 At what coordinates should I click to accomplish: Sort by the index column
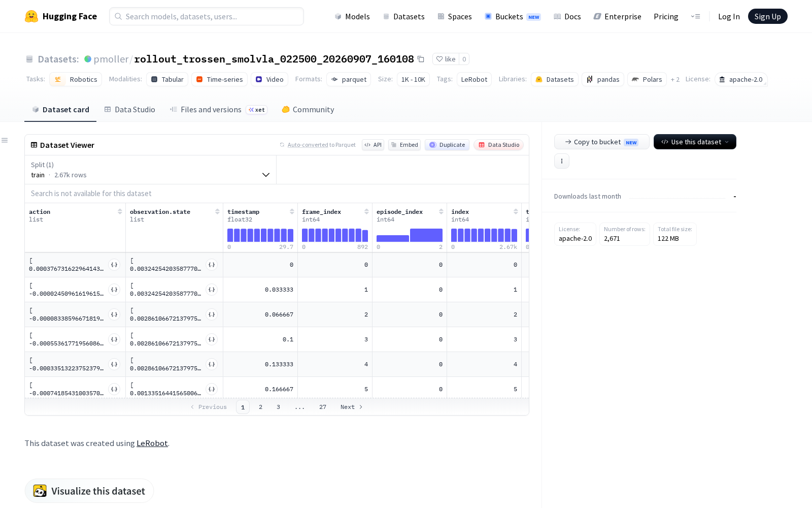(516, 212)
